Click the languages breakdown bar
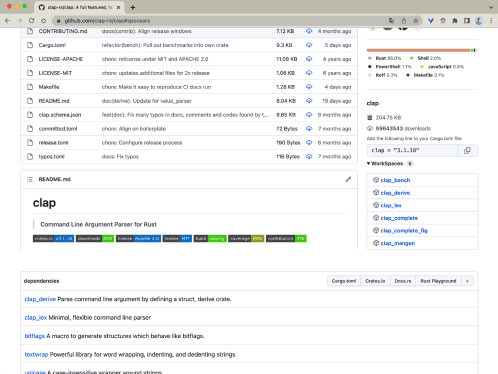Screen dimensions: 498x374 coord(422,50)
